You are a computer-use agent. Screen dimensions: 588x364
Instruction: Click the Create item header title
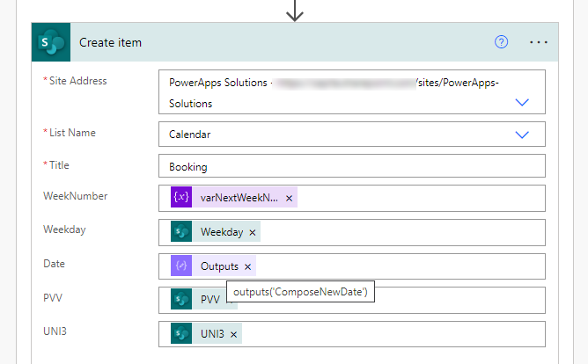(x=110, y=42)
